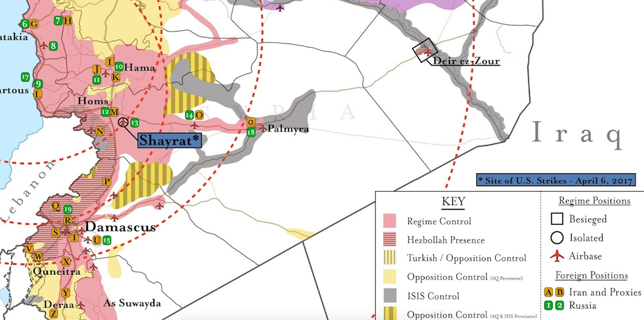Click the green Russia marker numbered 8
Viewport: 644px width, 320px height.
(x=53, y=46)
